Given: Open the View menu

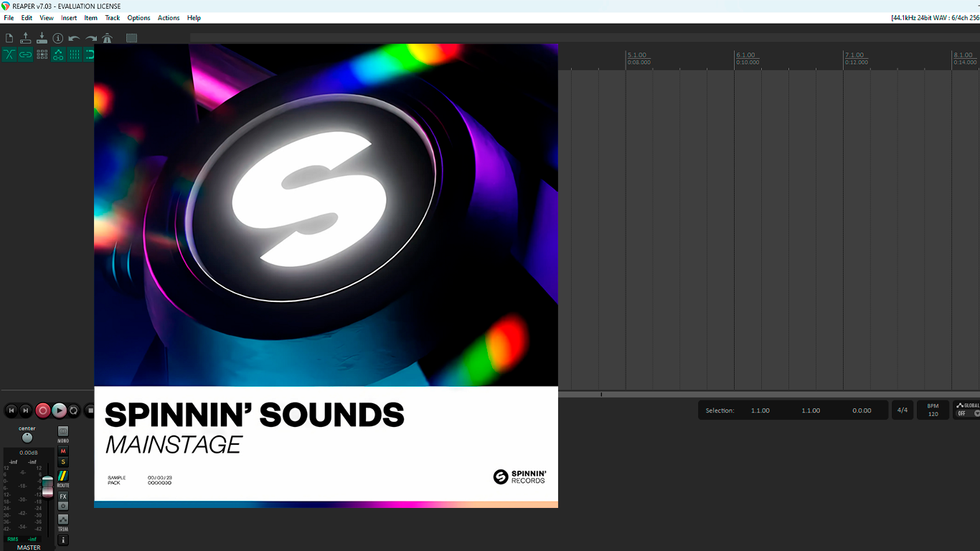Looking at the screenshot, I should (x=47, y=18).
